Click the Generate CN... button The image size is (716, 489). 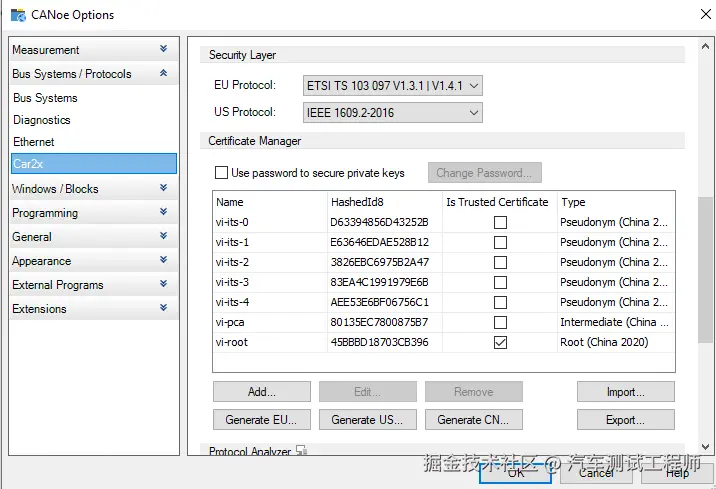(x=474, y=420)
